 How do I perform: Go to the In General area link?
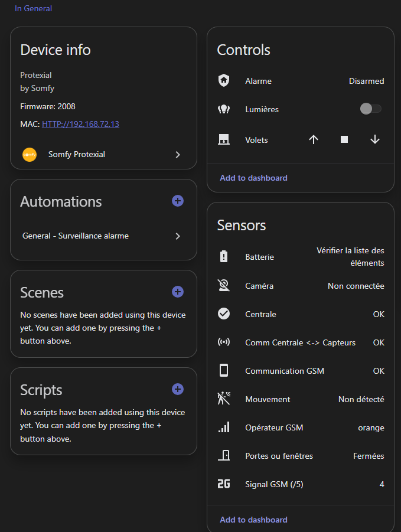coord(33,9)
